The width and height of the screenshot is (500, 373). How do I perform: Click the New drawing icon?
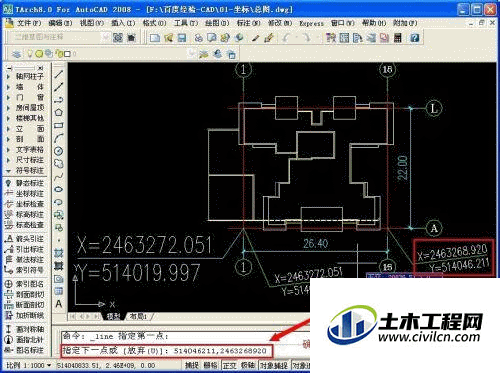coord(155,38)
